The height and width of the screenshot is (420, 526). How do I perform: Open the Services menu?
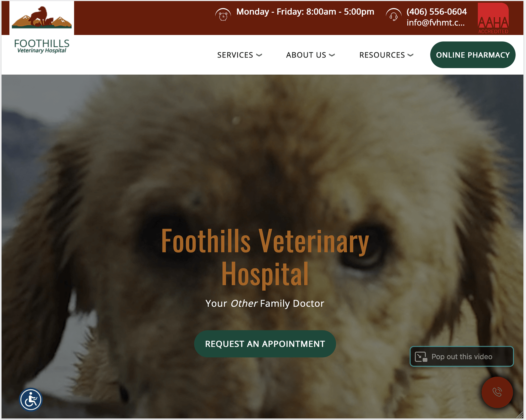pos(235,55)
